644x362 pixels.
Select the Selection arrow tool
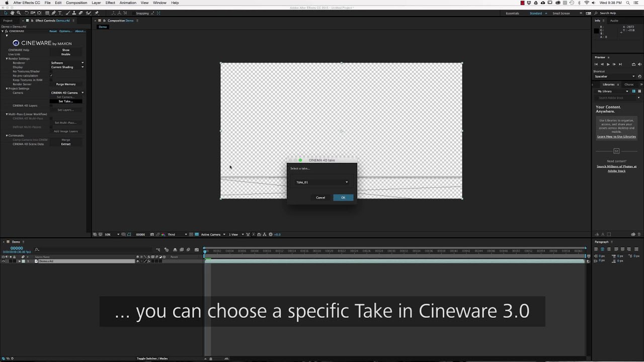click(6, 13)
